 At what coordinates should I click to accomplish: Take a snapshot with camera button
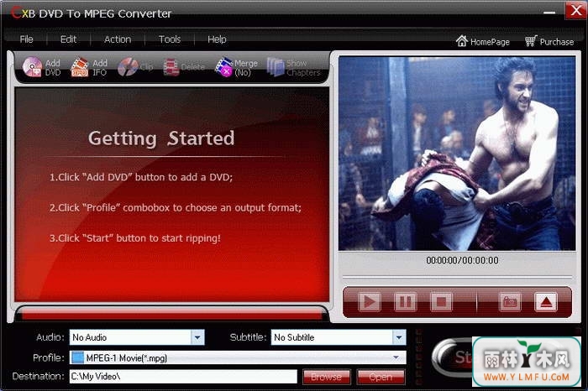coord(510,301)
